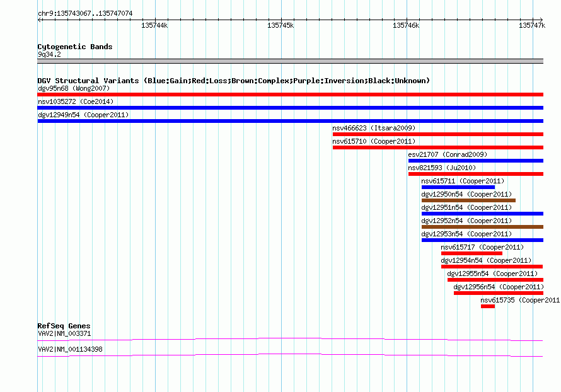Click the right arrow on the ruler

pos(541,20)
